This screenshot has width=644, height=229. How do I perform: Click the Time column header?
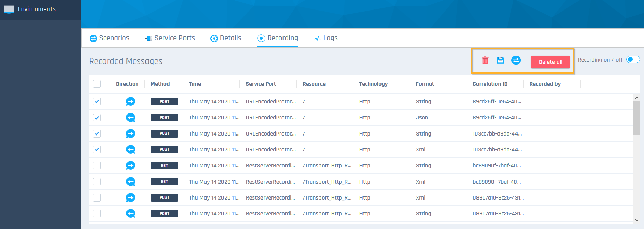pyautogui.click(x=195, y=84)
